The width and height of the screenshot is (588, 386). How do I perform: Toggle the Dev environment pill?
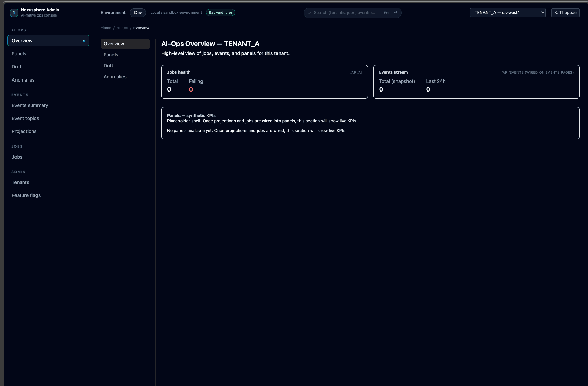coord(138,13)
